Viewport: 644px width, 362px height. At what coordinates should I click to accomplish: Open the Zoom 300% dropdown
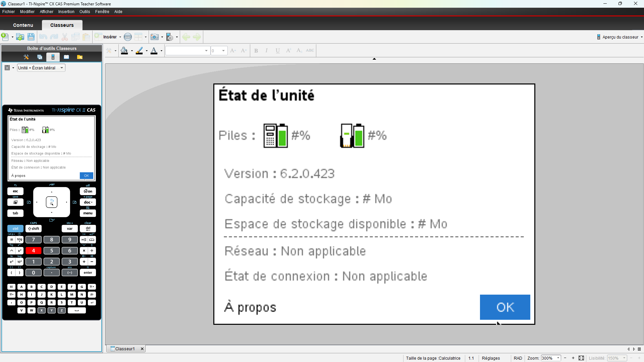(x=558, y=358)
